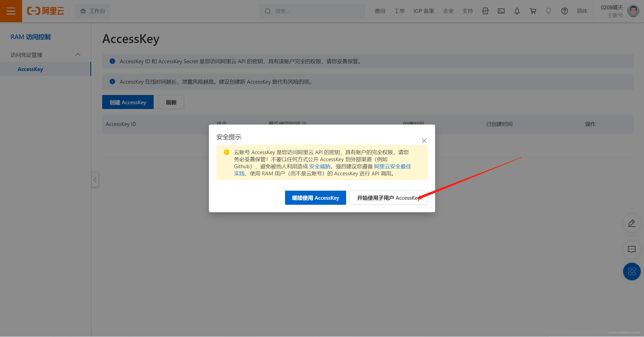Open the 安全威胁 link
This screenshot has height=337, width=644.
click(x=319, y=166)
